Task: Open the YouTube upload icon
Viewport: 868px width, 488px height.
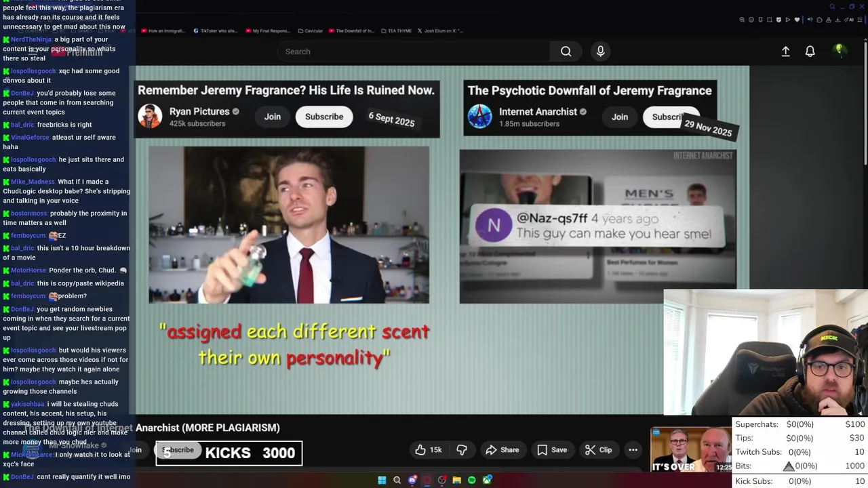Action: click(785, 52)
